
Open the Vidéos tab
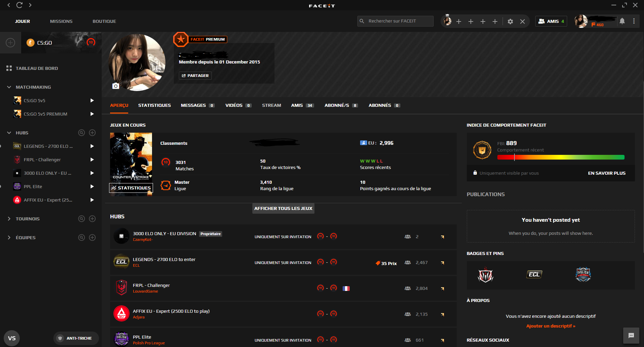point(238,105)
